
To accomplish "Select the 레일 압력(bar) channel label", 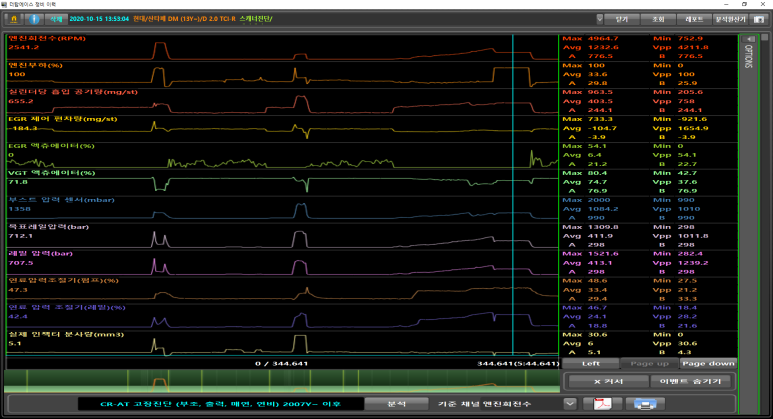I will point(40,253).
